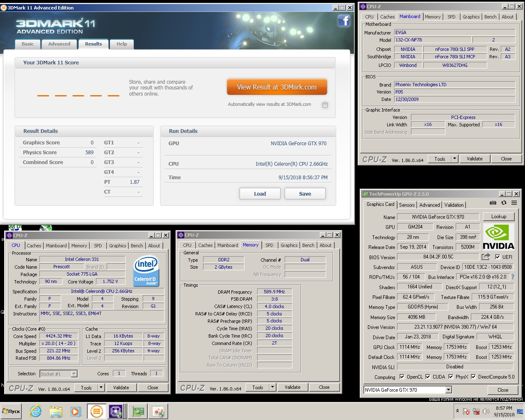Switch to the GPU-Z taskbar button
The width and height of the screenshot is (525, 420).
click(x=138, y=411)
